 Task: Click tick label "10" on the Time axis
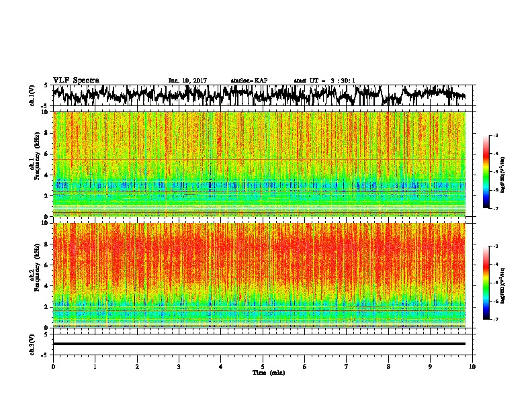point(472,367)
